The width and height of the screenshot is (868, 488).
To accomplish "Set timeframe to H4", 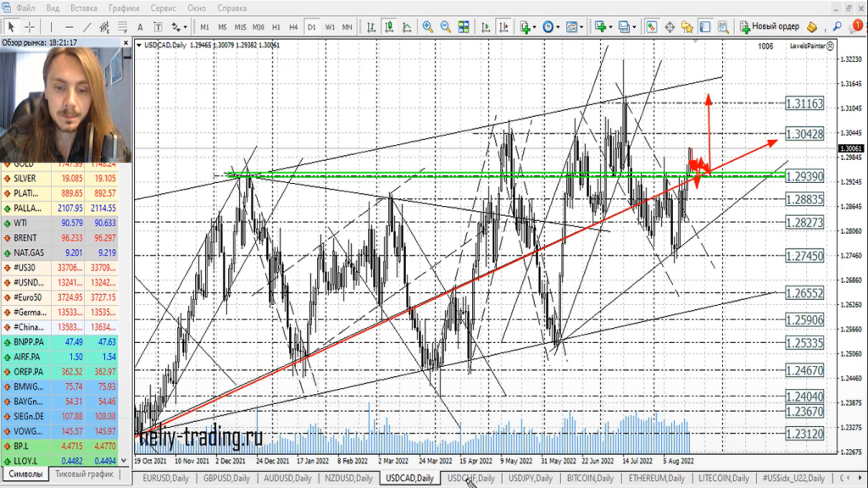I will 293,26.
